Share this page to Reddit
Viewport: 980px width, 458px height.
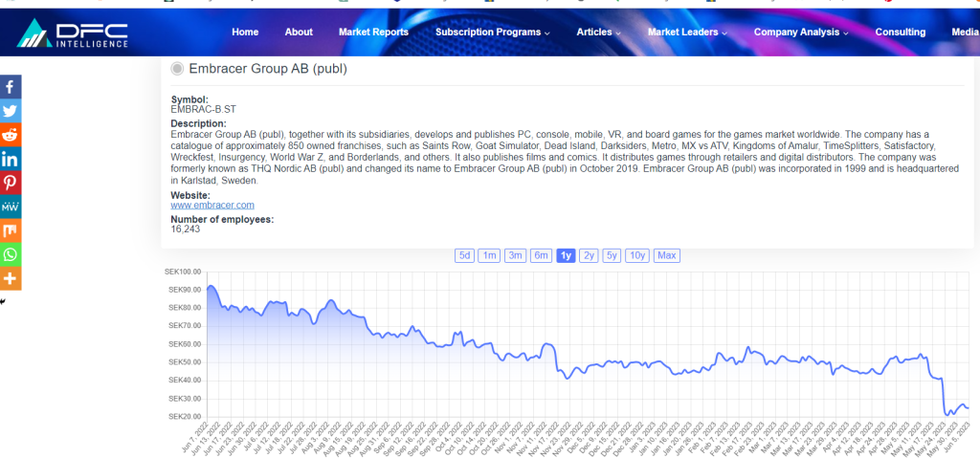pos(11,135)
